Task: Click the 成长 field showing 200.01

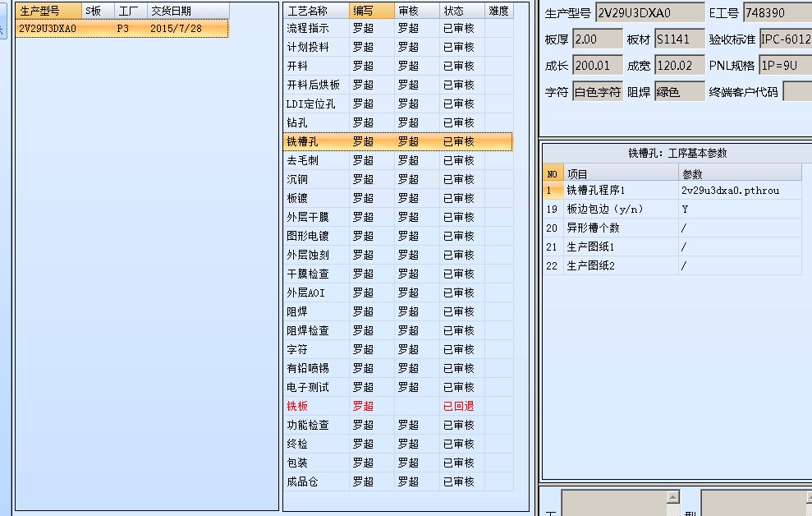Action: 598,65
